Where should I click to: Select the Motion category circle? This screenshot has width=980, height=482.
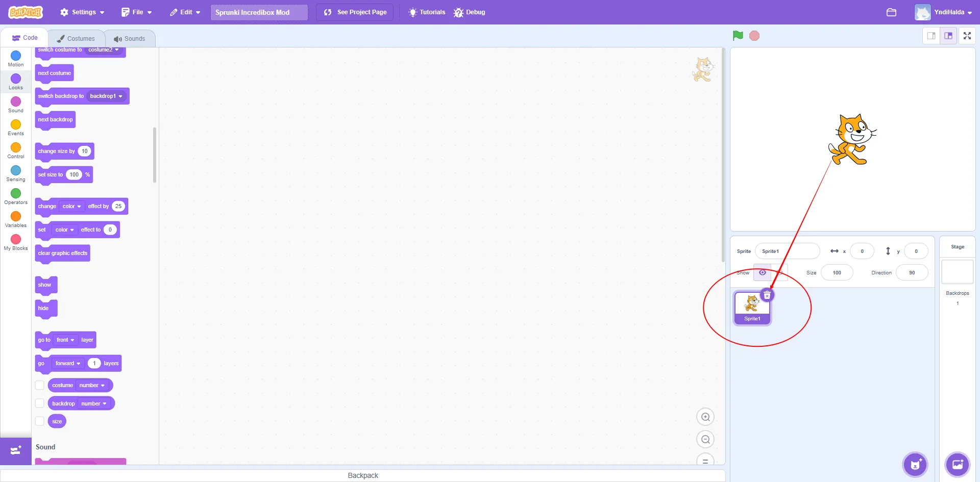[x=16, y=56]
